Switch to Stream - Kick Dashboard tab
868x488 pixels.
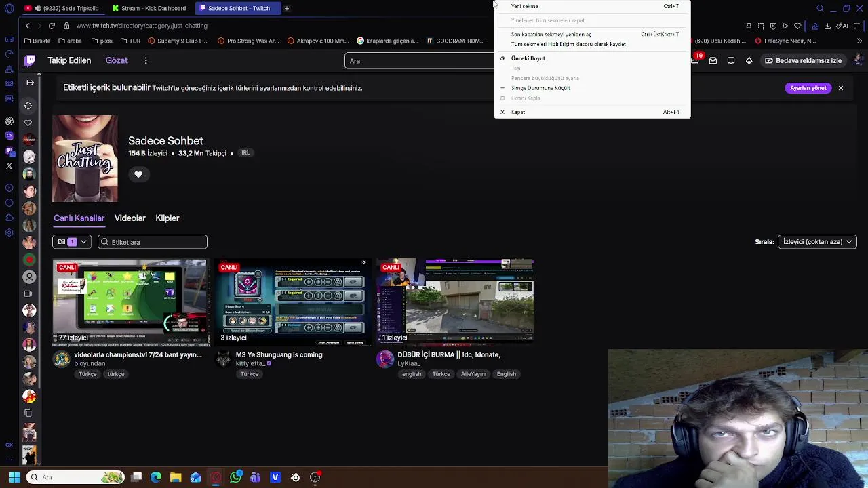tap(151, 8)
